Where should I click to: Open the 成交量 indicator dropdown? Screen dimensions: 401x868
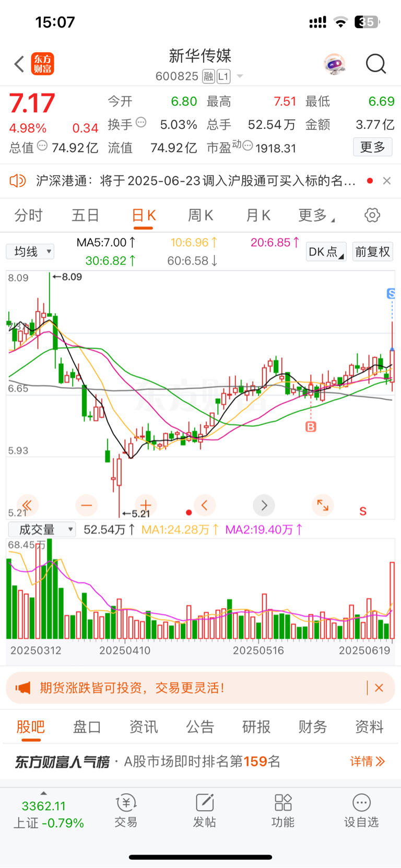[42, 530]
